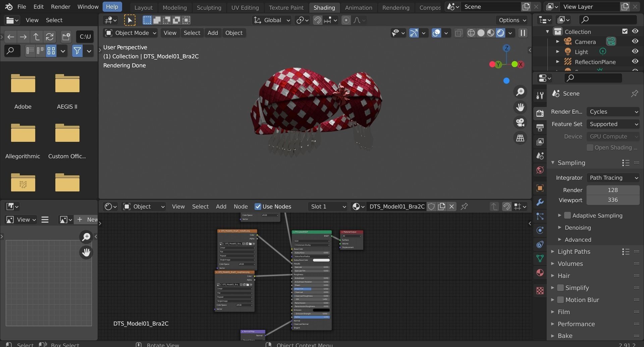Toggle file browser filter funnel
Image resolution: width=644 pixels, height=347 pixels.
[x=77, y=51]
